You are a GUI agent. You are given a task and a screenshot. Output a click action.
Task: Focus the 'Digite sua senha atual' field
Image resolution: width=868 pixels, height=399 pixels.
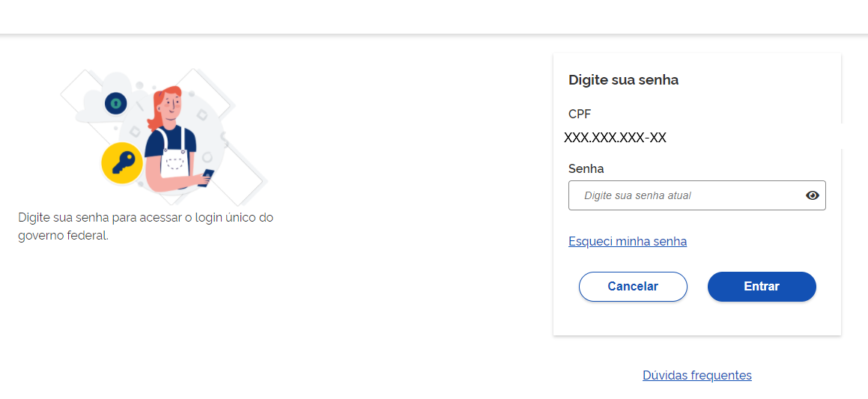(697, 195)
